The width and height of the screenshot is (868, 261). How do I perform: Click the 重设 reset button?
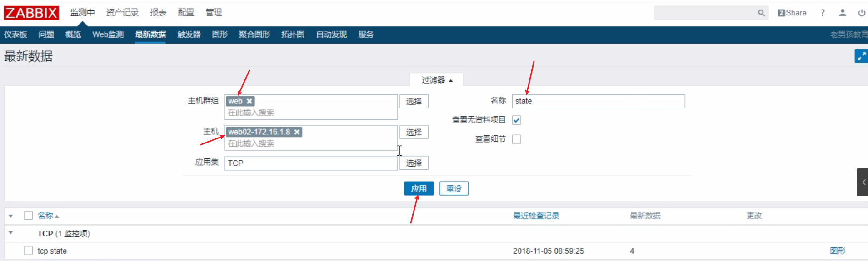[x=454, y=188]
